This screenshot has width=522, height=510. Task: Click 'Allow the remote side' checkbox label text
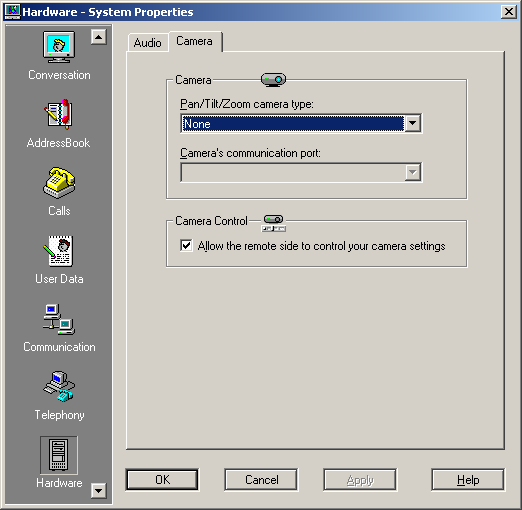coord(321,246)
